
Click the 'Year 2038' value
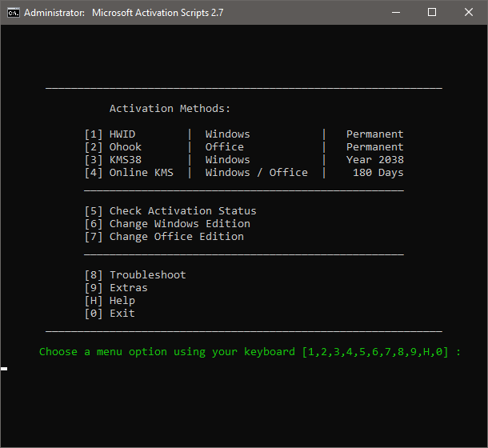click(375, 160)
